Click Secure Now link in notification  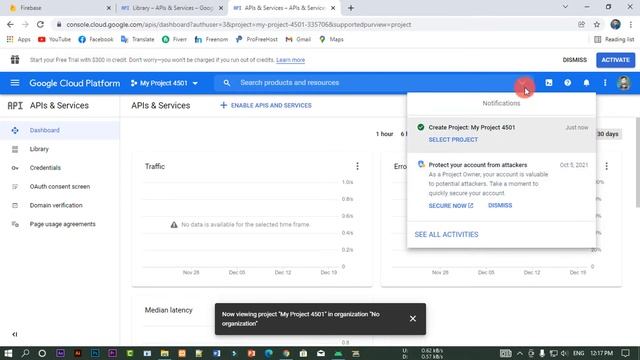451,206
